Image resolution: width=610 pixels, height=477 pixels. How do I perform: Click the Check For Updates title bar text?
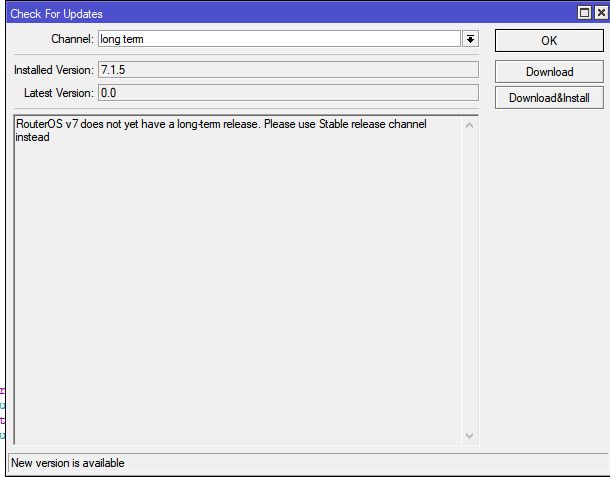tap(56, 14)
